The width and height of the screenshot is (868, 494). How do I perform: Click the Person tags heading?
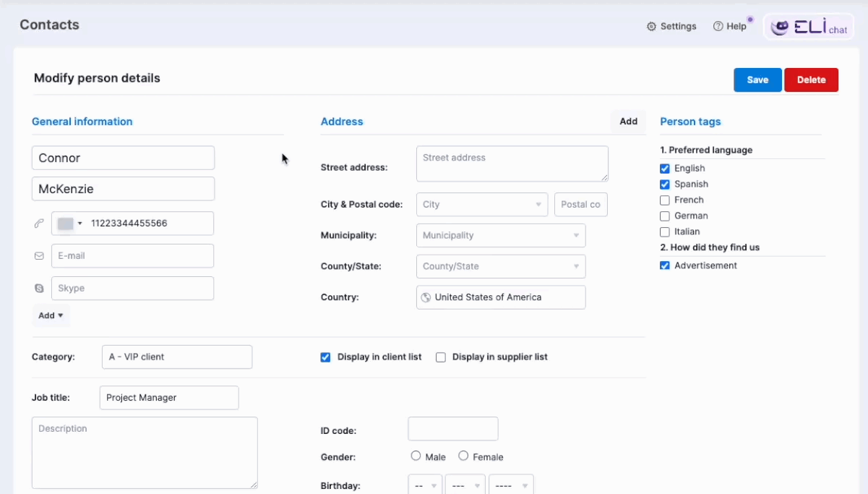(690, 122)
